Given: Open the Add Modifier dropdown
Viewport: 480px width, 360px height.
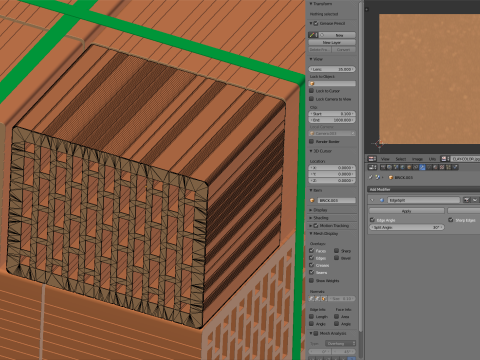Looking at the screenshot, I should coord(423,189).
